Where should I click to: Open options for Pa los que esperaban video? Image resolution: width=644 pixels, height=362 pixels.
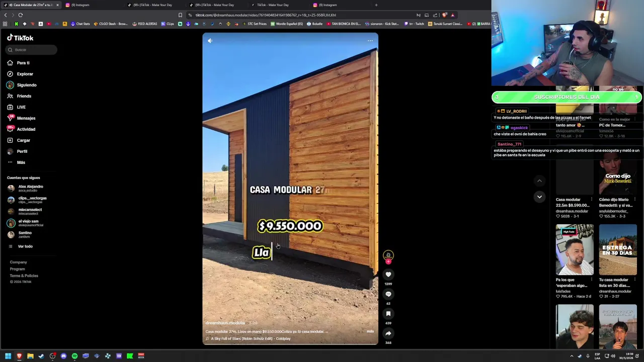pos(591,280)
